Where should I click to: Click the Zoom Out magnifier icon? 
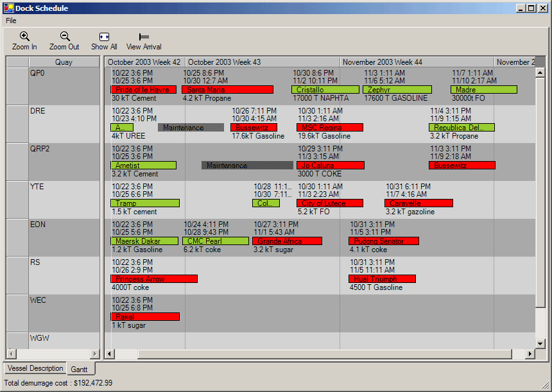point(65,36)
